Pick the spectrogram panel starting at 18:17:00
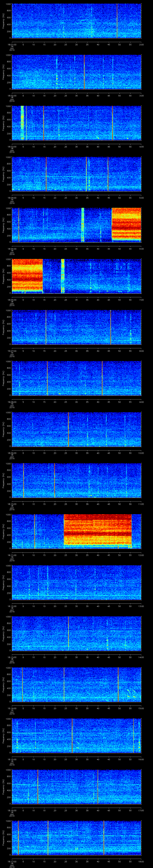The width and height of the screenshot is (153, 868). [76, 838]
